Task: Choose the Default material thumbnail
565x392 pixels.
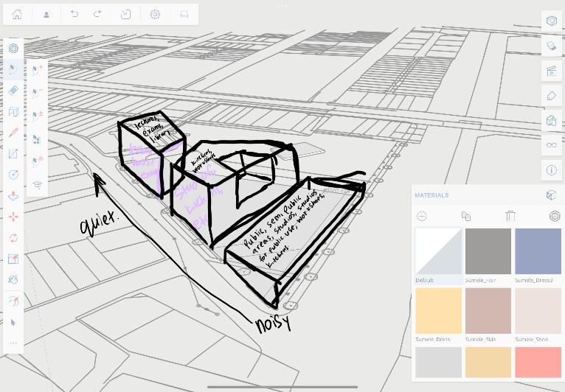Action: point(439,251)
